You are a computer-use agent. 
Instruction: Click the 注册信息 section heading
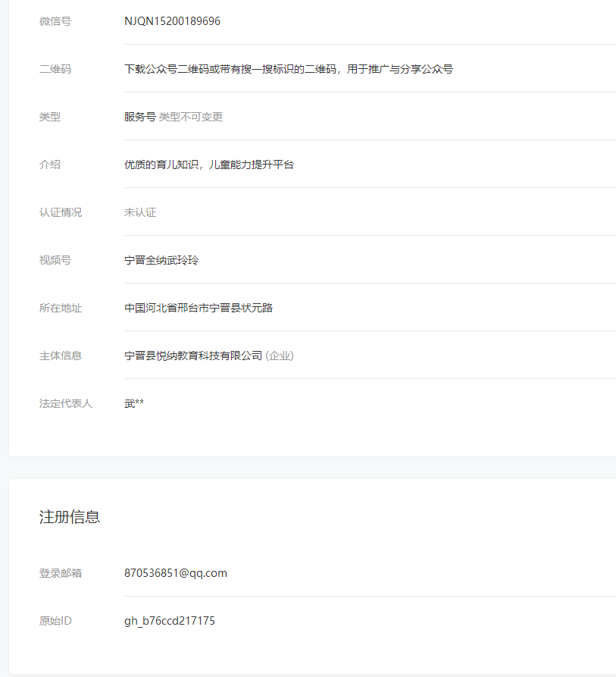point(70,517)
